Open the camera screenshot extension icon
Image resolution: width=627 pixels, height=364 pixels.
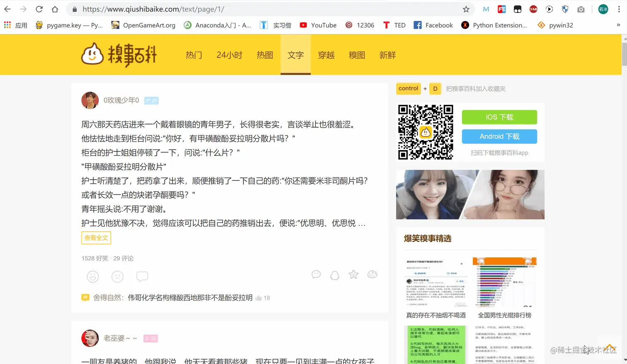(x=581, y=9)
